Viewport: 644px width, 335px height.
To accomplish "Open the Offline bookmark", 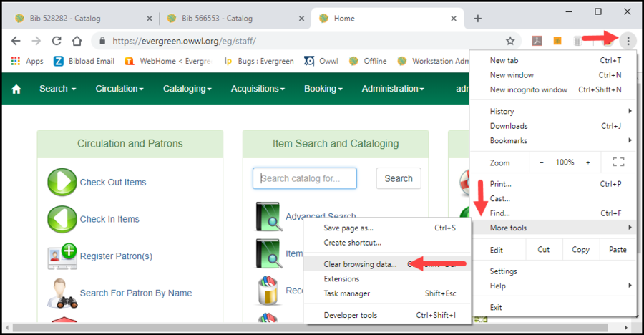I will coord(368,61).
